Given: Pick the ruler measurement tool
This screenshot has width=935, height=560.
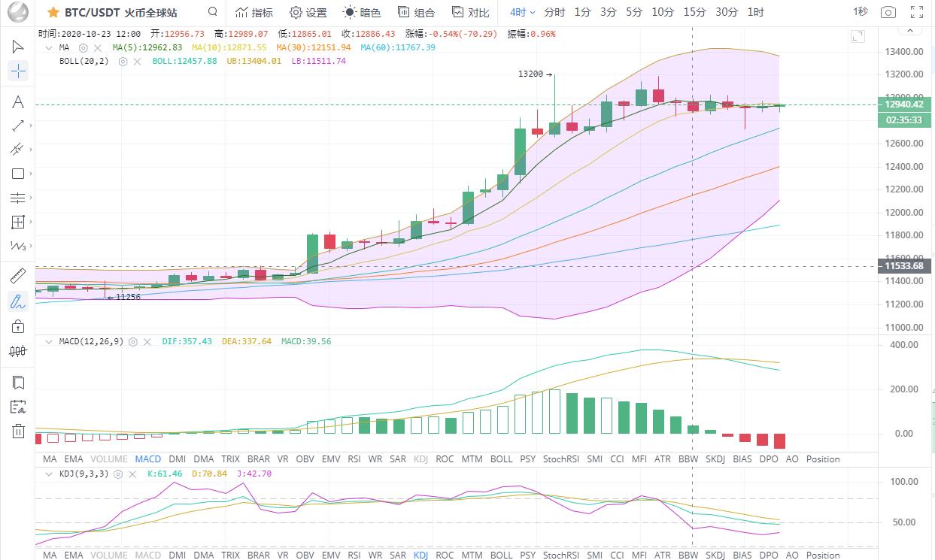Looking at the screenshot, I should coord(17,276).
